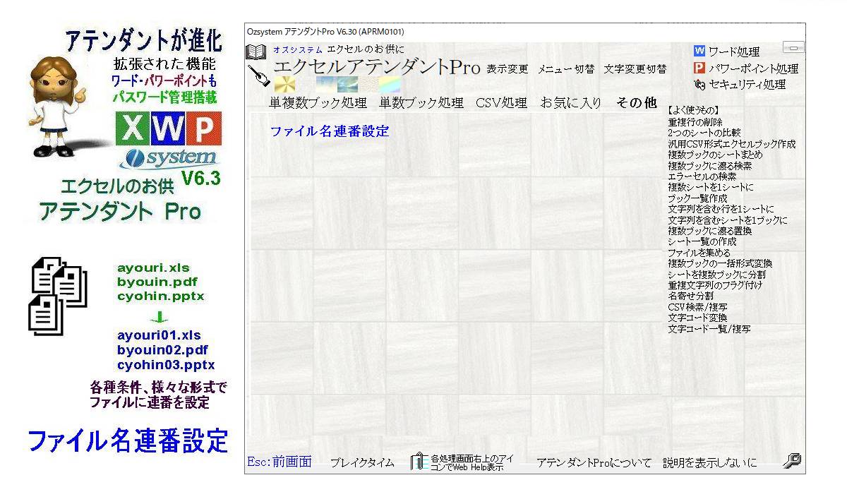The height and width of the screenshot is (504, 847).
Task: Click the key magnifier icon bottom-right
Action: (792, 461)
